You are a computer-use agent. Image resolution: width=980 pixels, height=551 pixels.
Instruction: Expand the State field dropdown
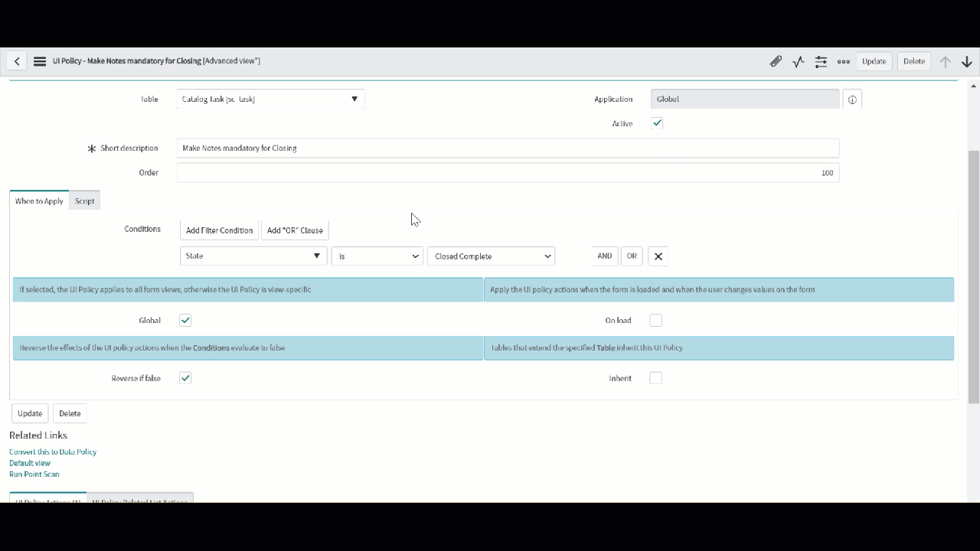pyautogui.click(x=253, y=256)
